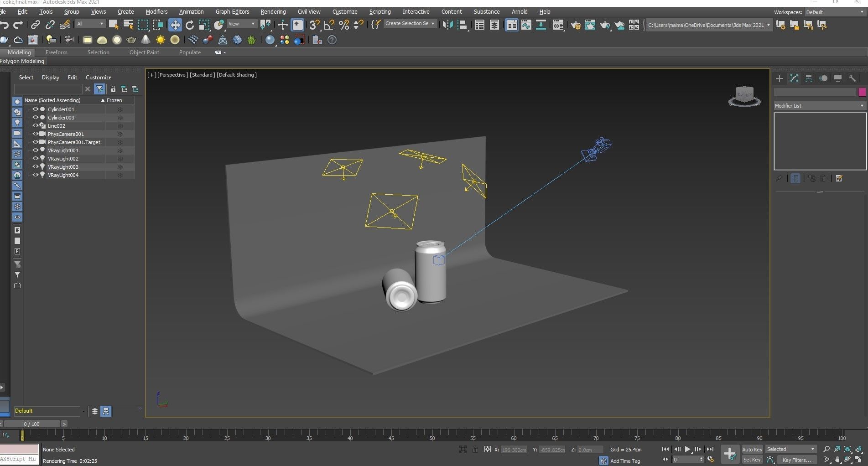The height and width of the screenshot is (466, 868).
Task: Open the Utilities command panel wrench
Action: pyautogui.click(x=852, y=78)
